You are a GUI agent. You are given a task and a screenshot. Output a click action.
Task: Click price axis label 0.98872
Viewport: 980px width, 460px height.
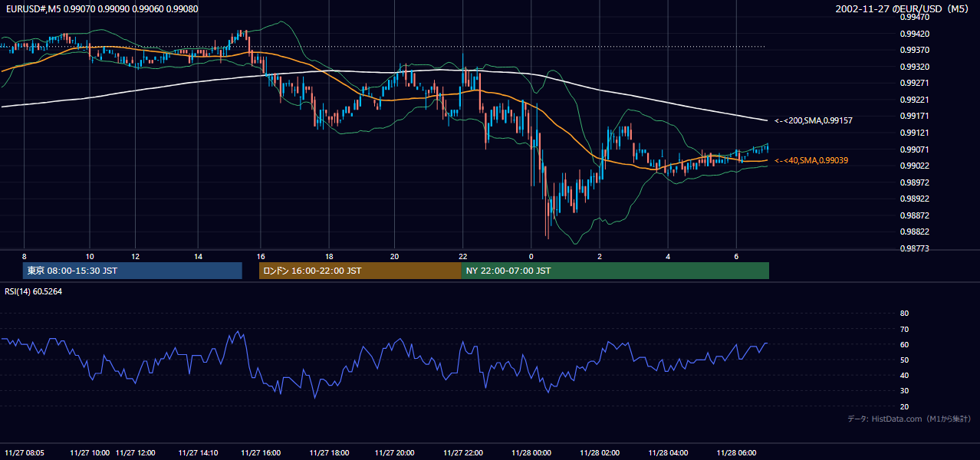[915, 215]
